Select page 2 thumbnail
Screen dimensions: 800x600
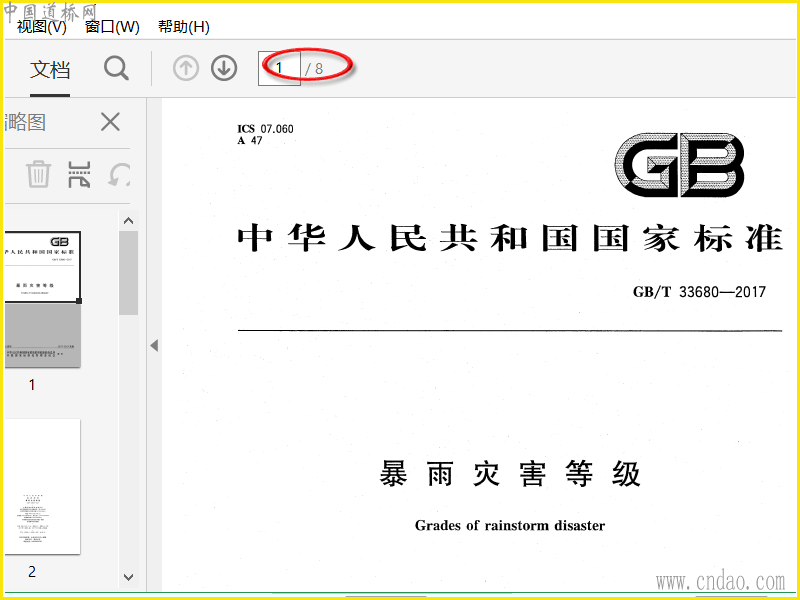[x=42, y=487]
